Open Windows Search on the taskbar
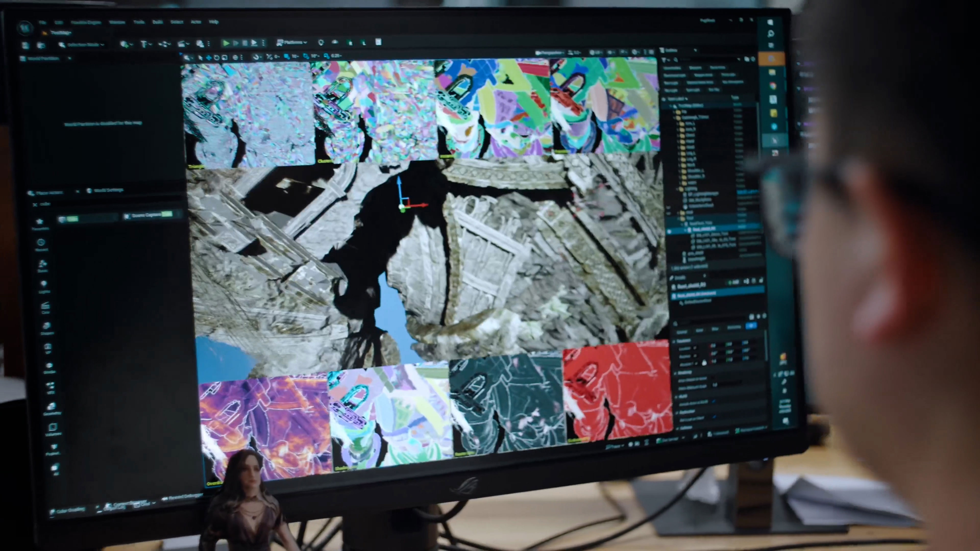Viewport: 980px width, 551px height. pos(771,34)
